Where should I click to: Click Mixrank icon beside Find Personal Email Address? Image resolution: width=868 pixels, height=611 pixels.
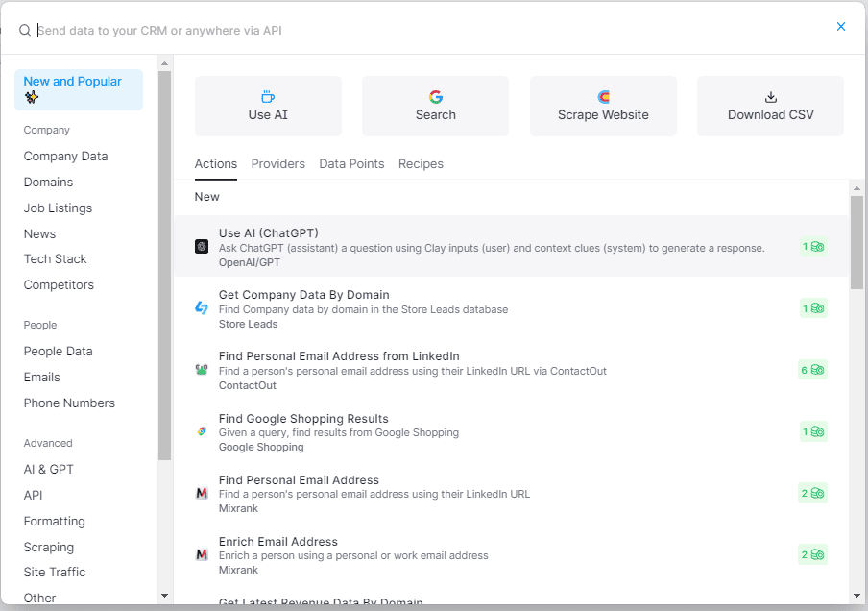[202, 493]
